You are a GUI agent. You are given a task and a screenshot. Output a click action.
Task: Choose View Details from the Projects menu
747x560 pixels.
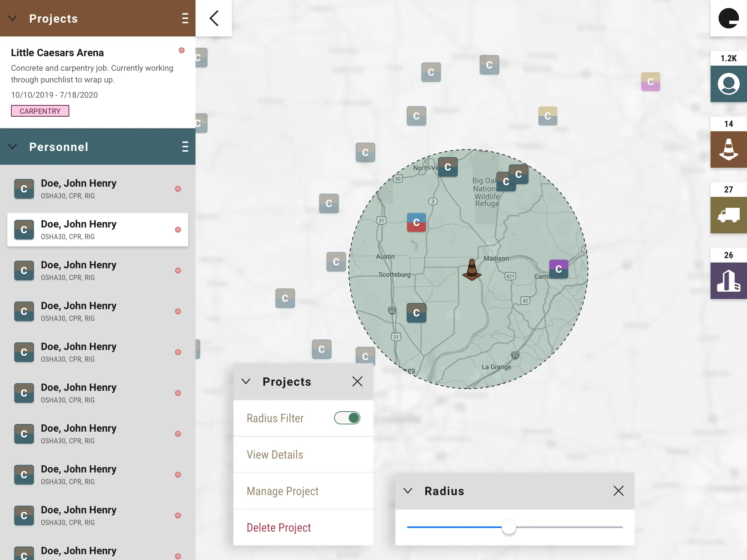point(303,455)
